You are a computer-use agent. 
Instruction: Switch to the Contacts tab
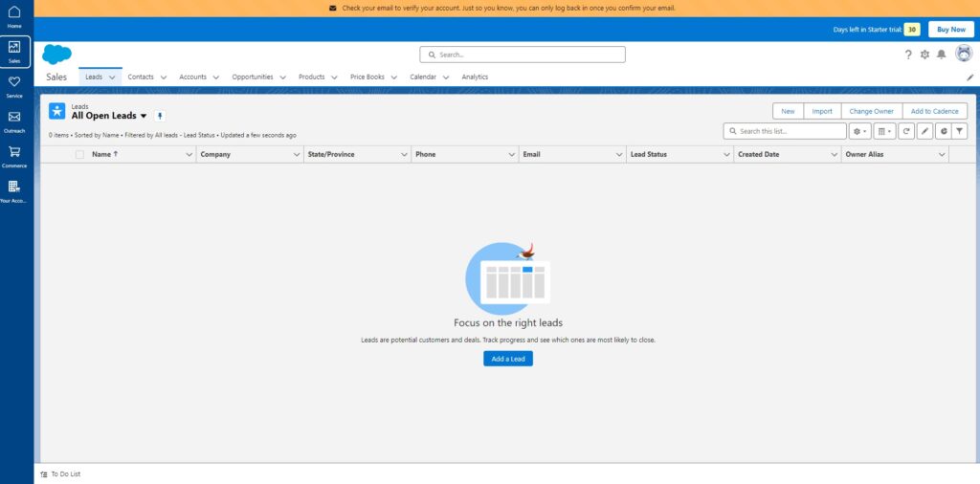(x=141, y=77)
